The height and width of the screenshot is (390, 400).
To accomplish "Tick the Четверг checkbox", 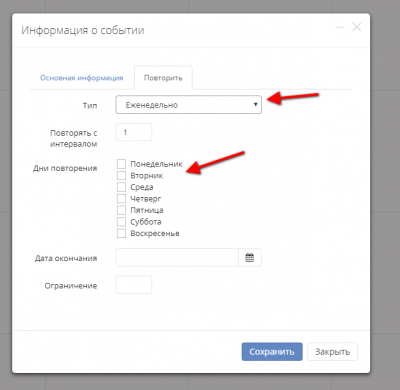I will click(121, 199).
